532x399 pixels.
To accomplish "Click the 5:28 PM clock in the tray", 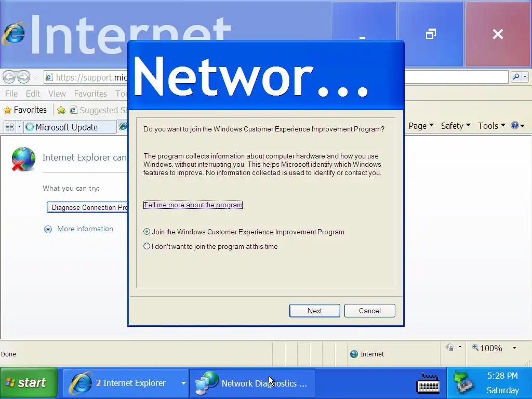I will coord(502,376).
